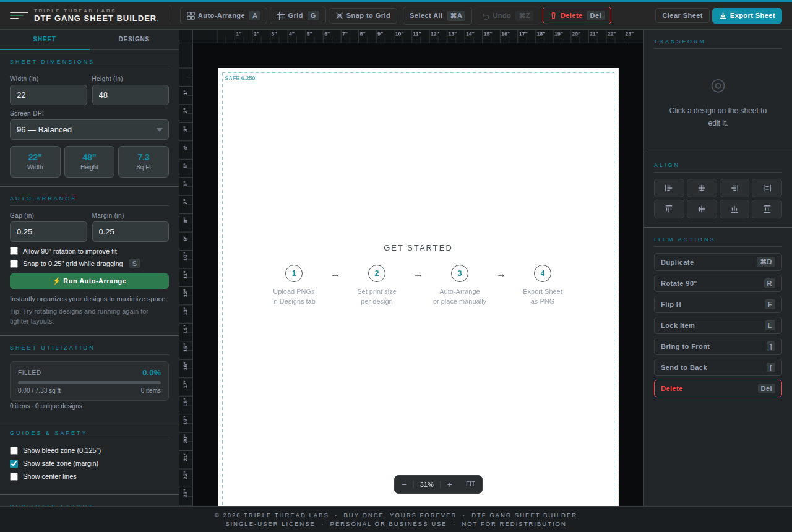The height and width of the screenshot is (532, 792).
Task: Click the align vertical middle icon
Action: click(702, 209)
